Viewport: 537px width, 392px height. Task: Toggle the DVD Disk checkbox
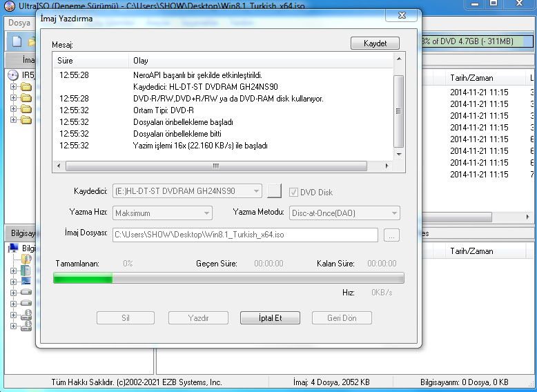(x=293, y=192)
